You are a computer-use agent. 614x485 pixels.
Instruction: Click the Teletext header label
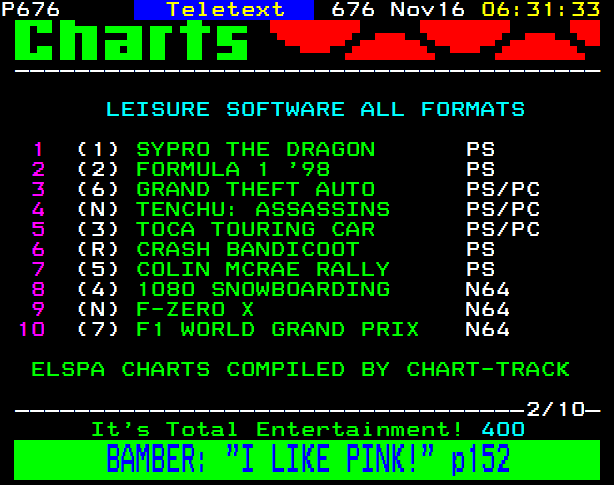pos(225,9)
